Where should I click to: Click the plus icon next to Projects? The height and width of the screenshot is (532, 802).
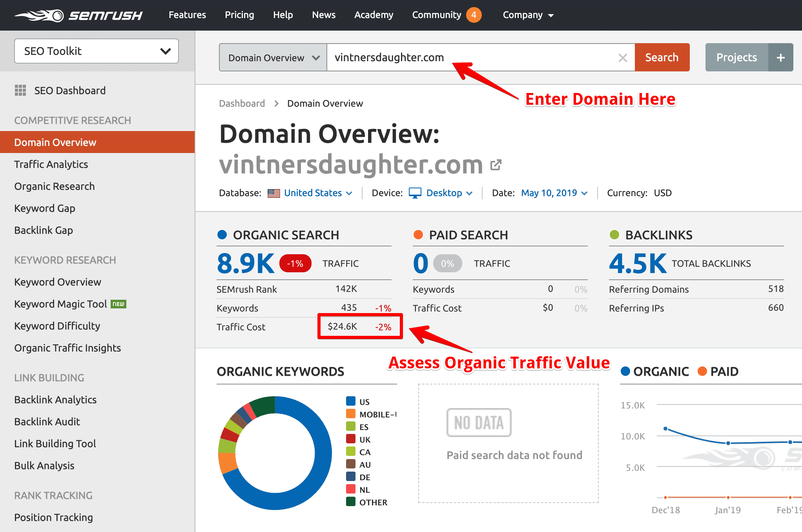[780, 58]
